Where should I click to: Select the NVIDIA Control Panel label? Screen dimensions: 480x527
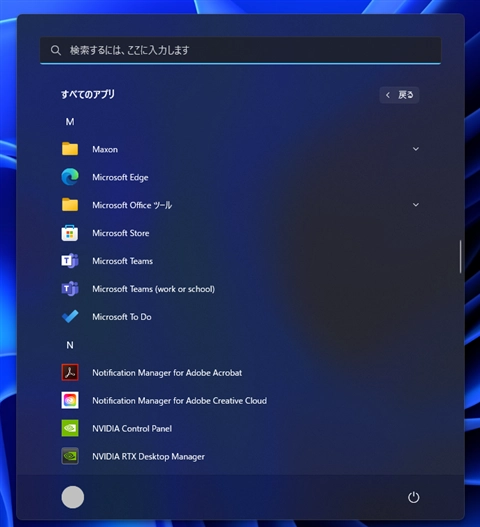click(x=132, y=429)
